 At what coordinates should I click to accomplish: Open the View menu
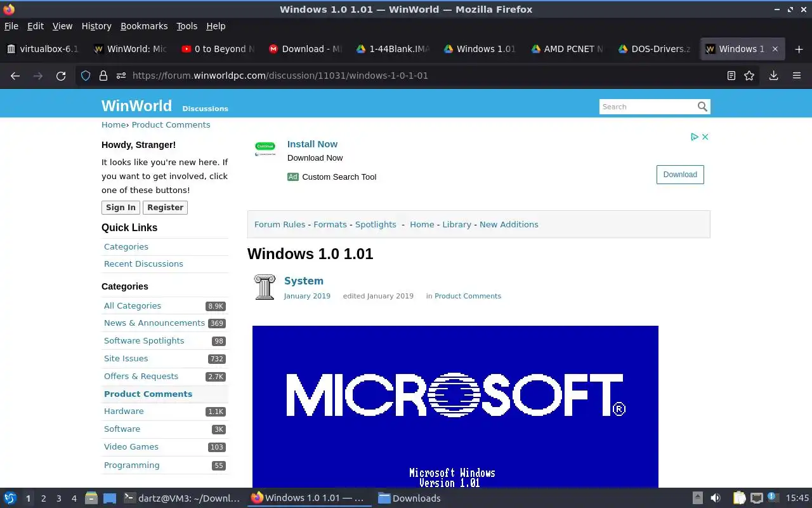(x=62, y=26)
